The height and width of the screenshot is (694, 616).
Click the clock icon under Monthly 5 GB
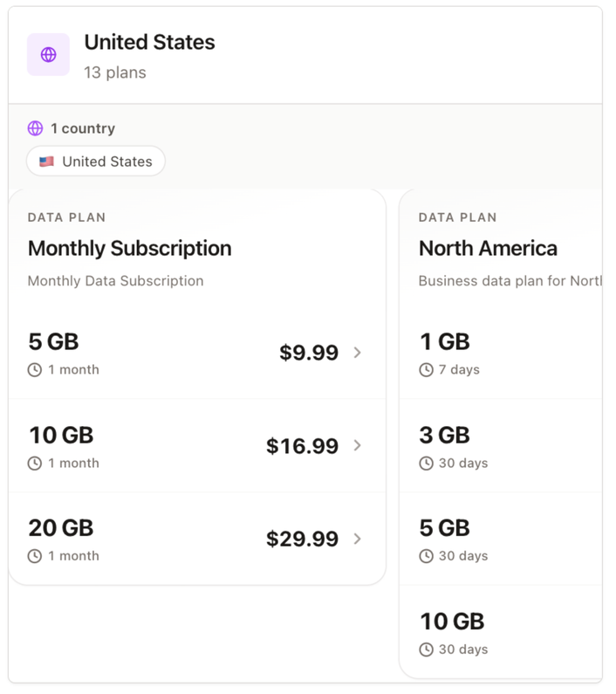[35, 369]
